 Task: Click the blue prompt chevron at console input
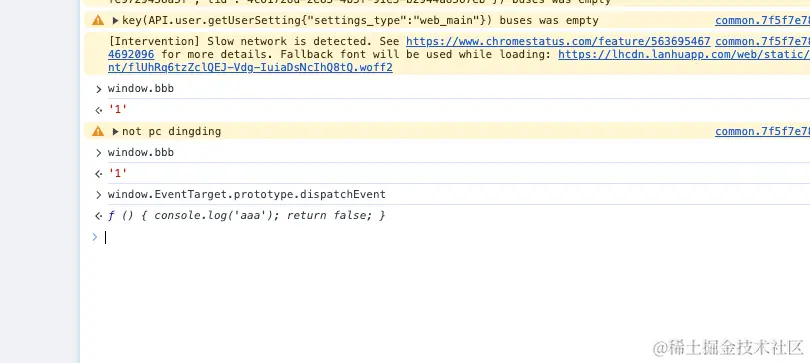pos(95,237)
